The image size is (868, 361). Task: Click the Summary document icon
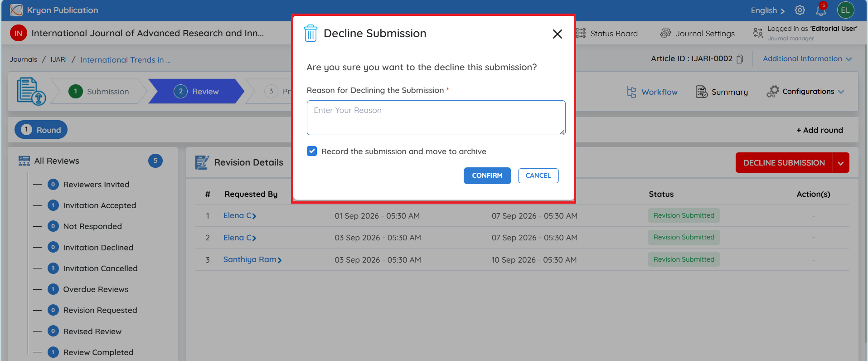coord(702,92)
